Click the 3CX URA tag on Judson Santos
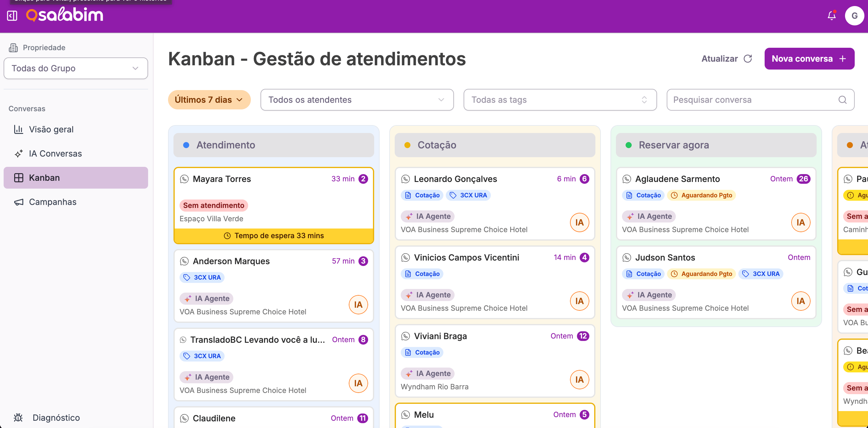Screen dimensions: 868x428 pyautogui.click(x=761, y=274)
